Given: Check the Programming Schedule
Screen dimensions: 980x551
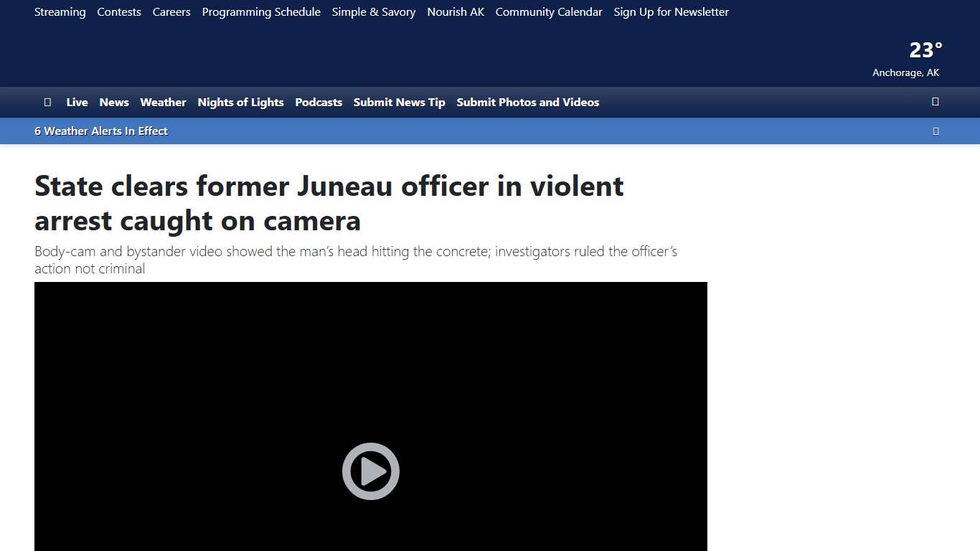Looking at the screenshot, I should coord(261,11).
